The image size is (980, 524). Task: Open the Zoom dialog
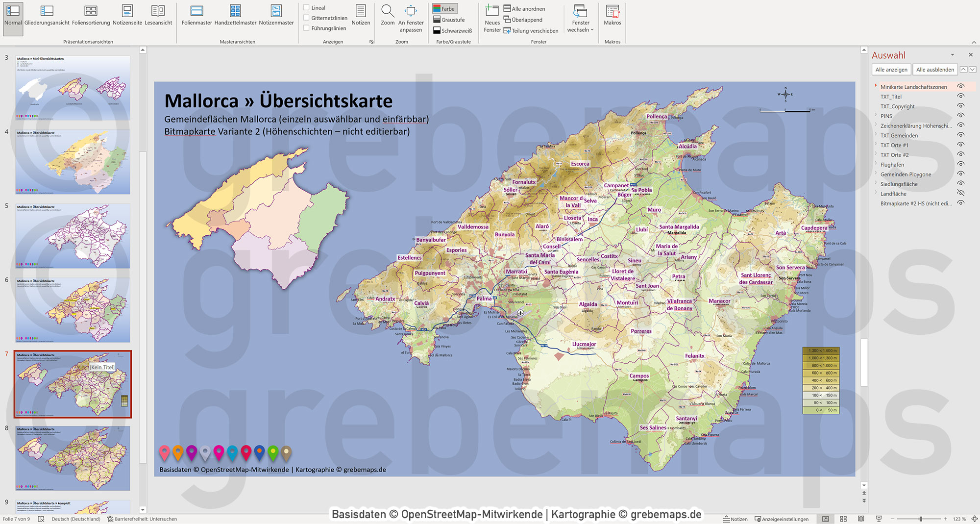pos(388,16)
